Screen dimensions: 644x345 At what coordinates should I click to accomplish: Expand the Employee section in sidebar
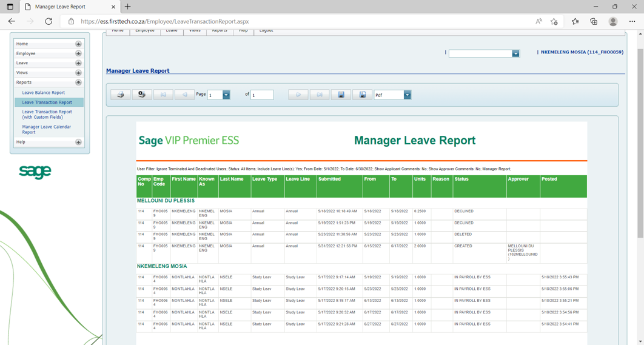78,53
